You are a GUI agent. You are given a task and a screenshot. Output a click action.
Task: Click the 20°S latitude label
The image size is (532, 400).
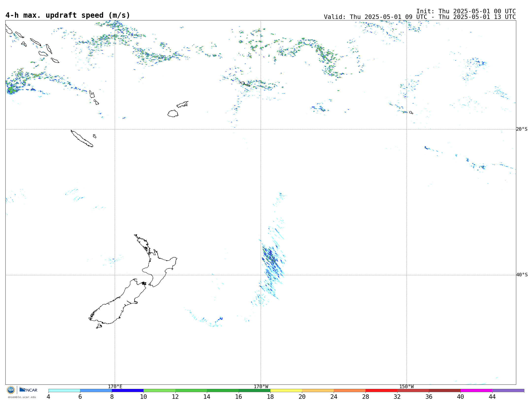tap(522, 129)
